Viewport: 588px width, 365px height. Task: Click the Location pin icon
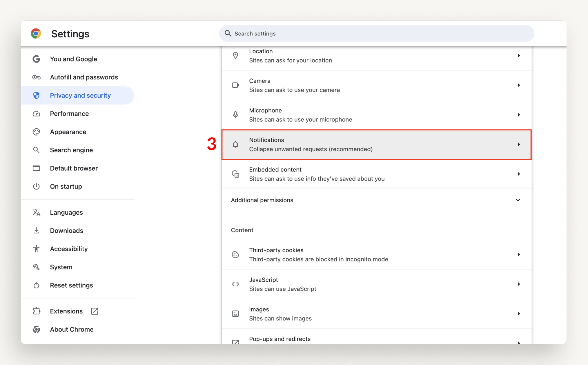(235, 55)
